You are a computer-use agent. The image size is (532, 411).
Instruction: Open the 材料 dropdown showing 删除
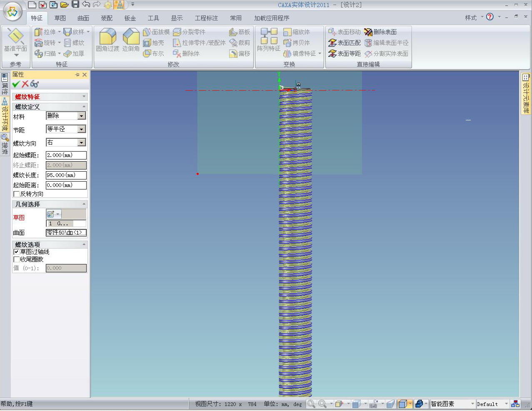[82, 116]
